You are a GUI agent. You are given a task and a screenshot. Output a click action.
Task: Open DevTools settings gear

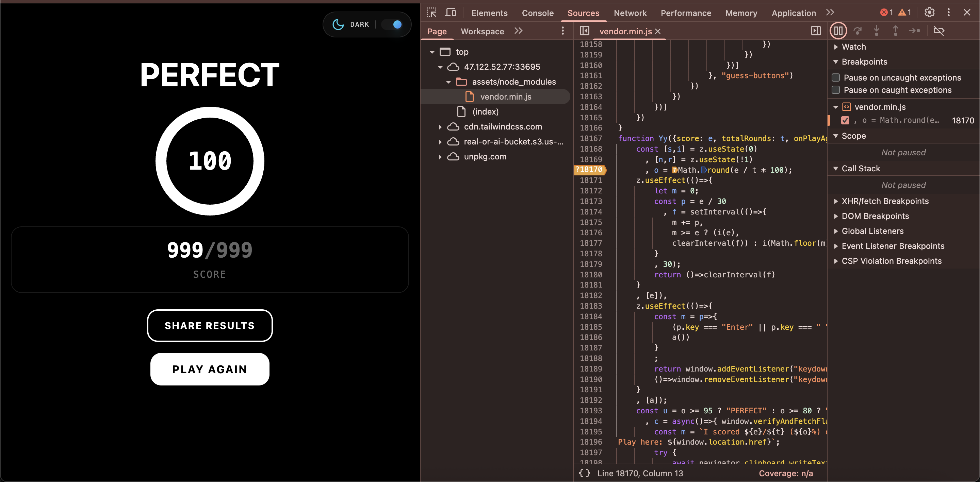(929, 13)
